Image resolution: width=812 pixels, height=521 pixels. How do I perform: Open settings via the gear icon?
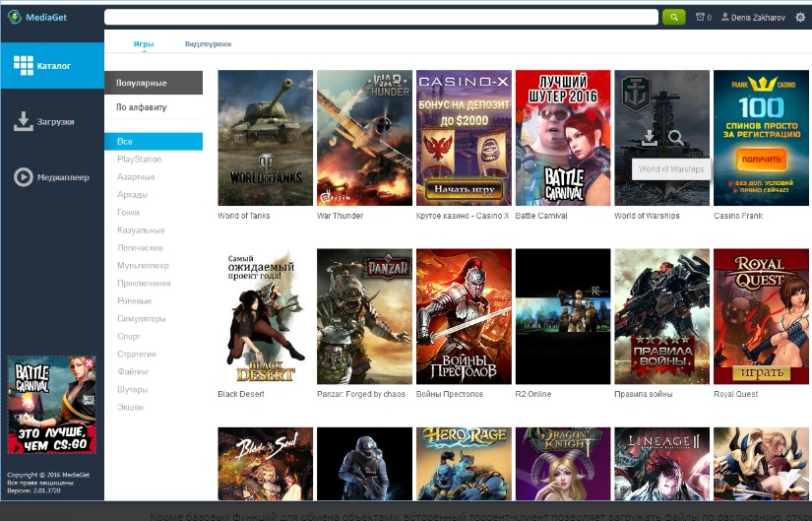pyautogui.click(x=798, y=17)
